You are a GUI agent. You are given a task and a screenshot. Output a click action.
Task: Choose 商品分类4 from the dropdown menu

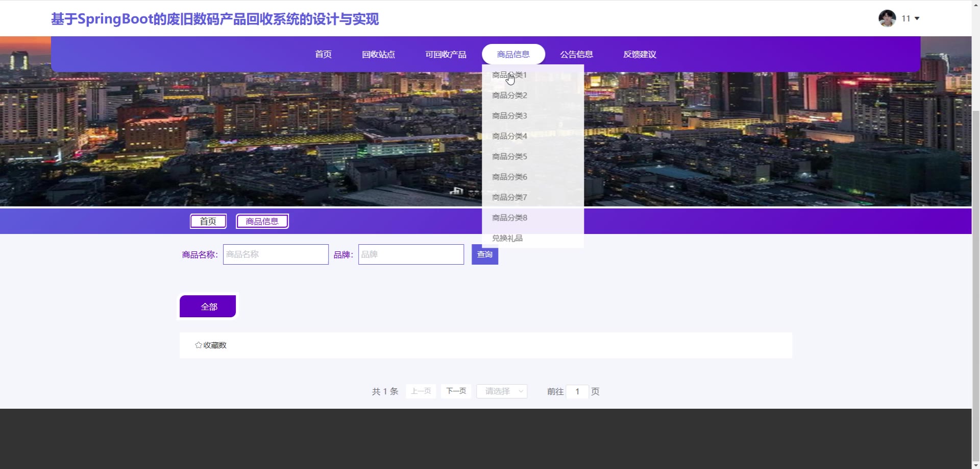pyautogui.click(x=533, y=136)
